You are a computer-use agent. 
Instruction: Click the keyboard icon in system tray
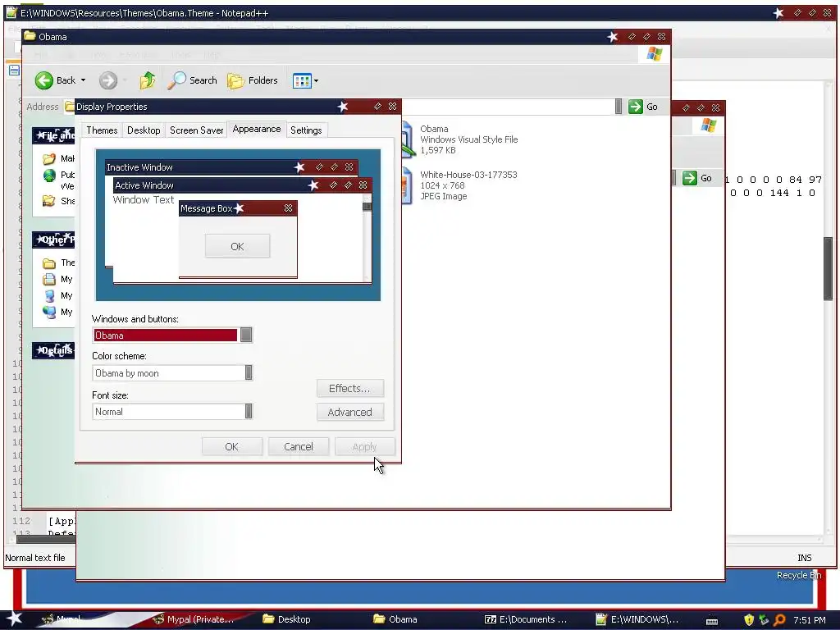[x=712, y=621]
